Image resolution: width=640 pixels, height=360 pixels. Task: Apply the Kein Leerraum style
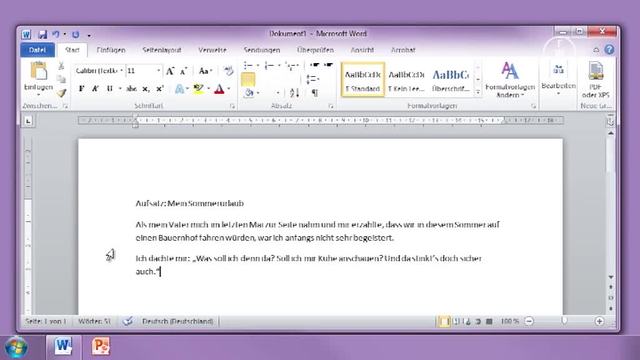coord(407,80)
